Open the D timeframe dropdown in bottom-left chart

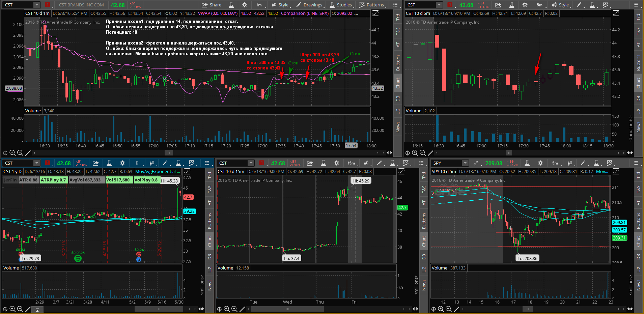pos(138,163)
